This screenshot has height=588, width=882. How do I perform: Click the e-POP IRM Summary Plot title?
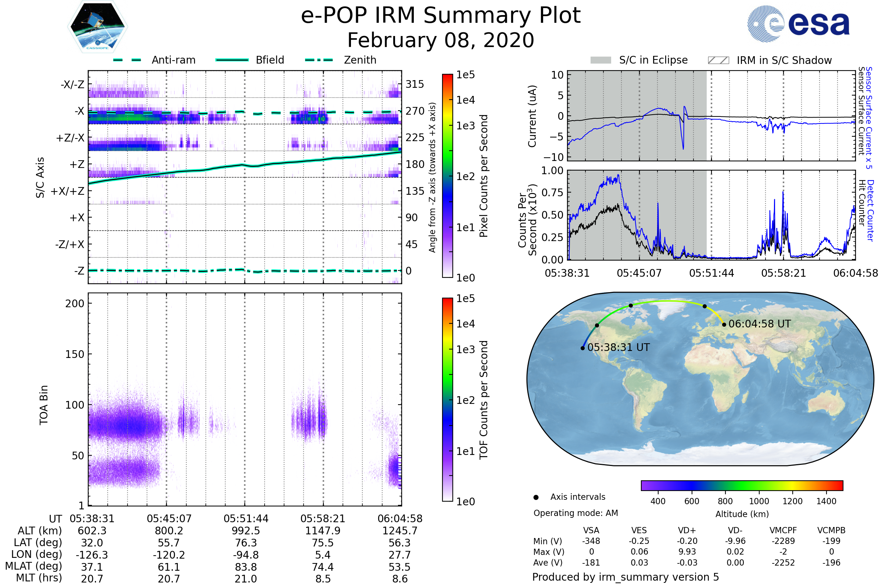tap(441, 16)
